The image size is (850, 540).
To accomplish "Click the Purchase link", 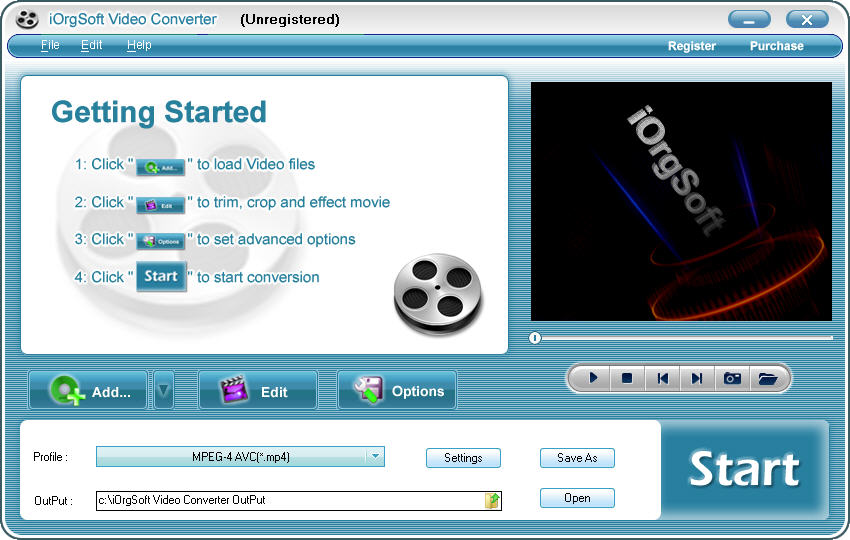I will (776, 46).
